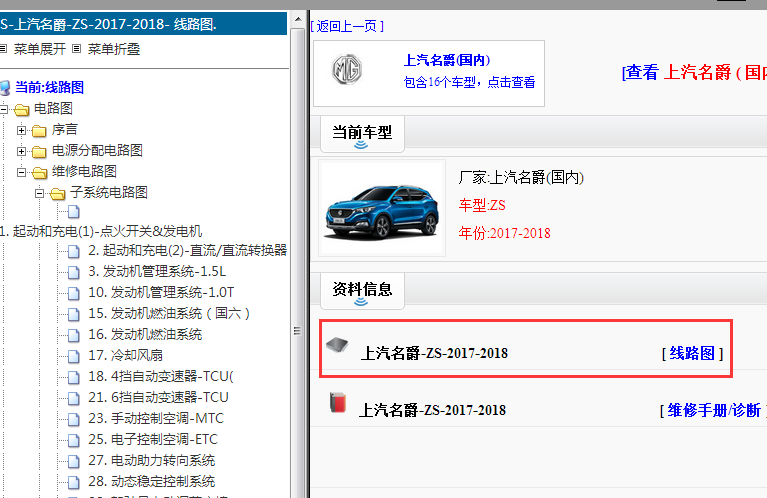Click 包含16个车型，点击查看 link

[x=470, y=82]
